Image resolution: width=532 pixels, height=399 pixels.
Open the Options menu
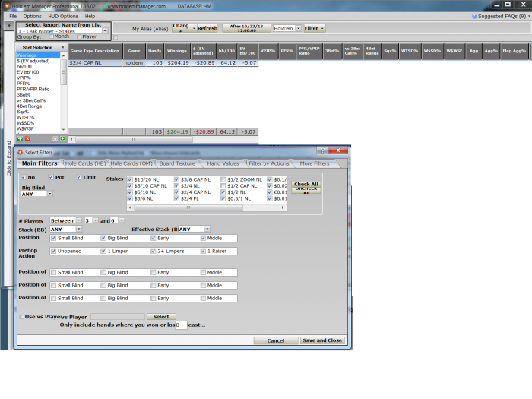32,16
